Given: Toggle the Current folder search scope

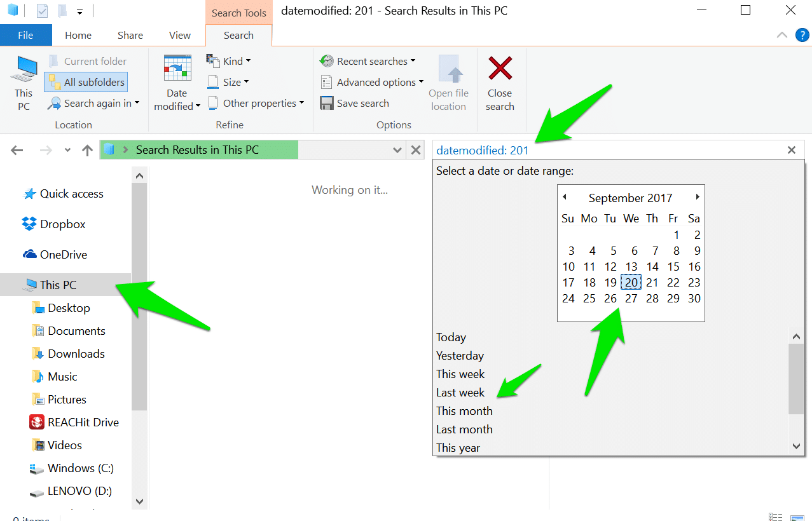Looking at the screenshot, I should coord(92,60).
